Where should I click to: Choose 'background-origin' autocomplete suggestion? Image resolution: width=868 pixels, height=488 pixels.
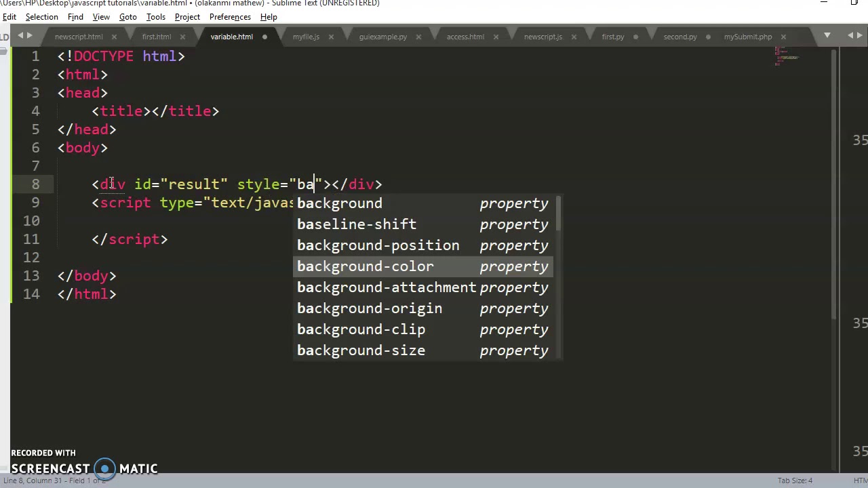click(424, 308)
